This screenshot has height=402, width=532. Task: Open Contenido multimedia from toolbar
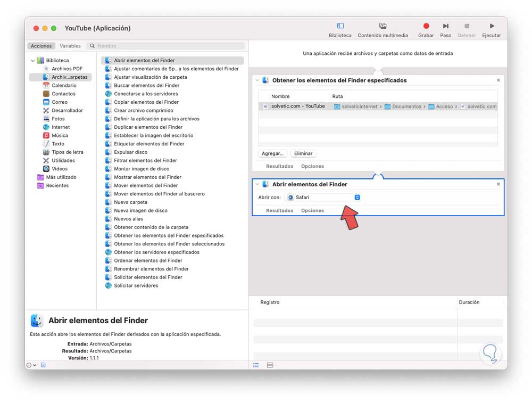pos(383,26)
